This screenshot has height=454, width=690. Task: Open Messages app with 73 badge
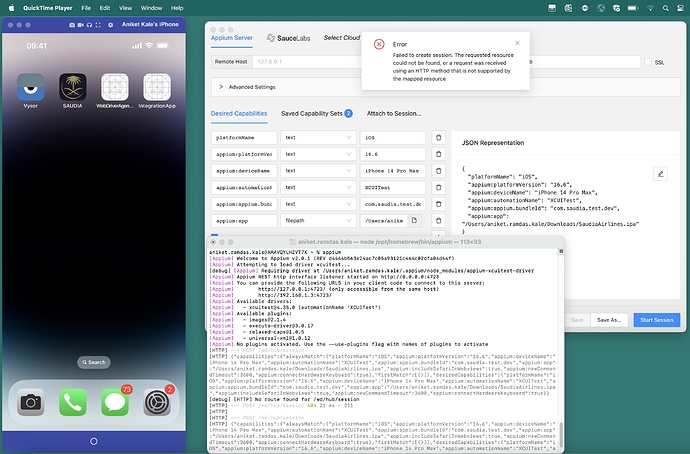115,402
